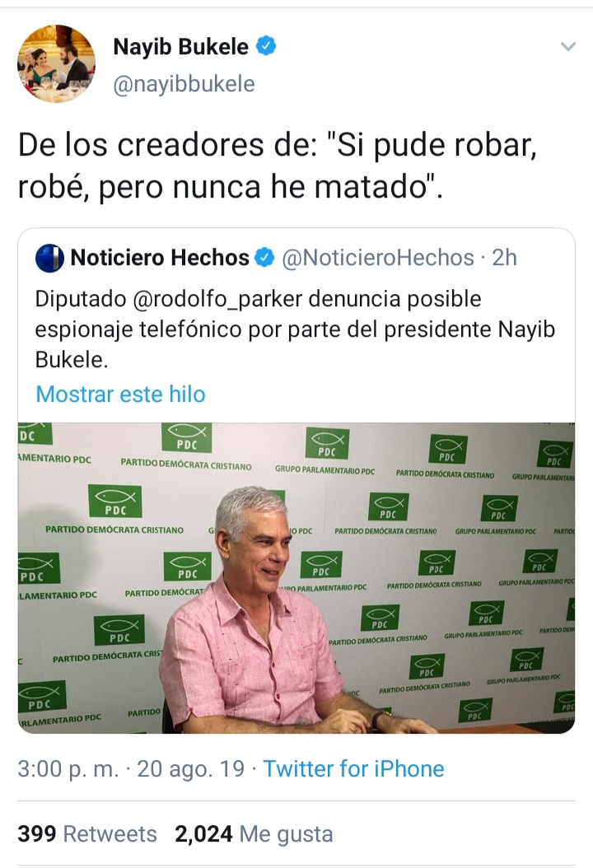Open the Twitter for iPhone source link
Viewport: 593px width, 868px height.
tap(353, 769)
